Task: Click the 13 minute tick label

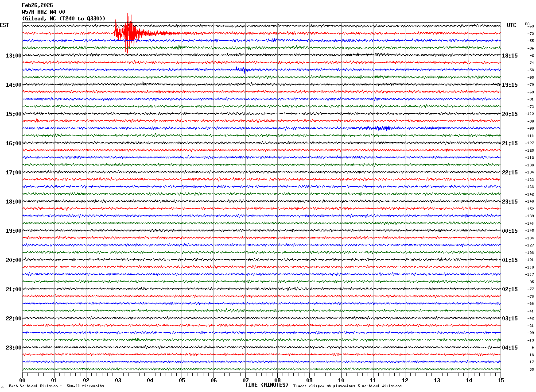Action: 437,380
